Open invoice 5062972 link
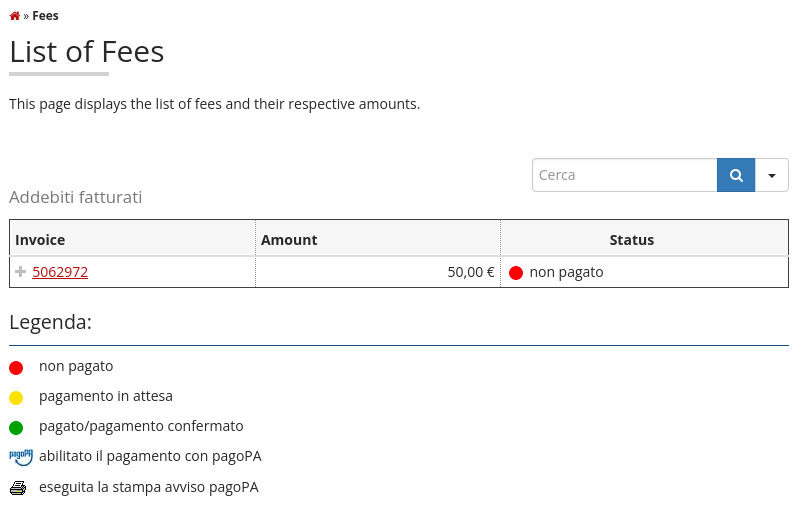Image resolution: width=812 pixels, height=523 pixels. pos(60,272)
